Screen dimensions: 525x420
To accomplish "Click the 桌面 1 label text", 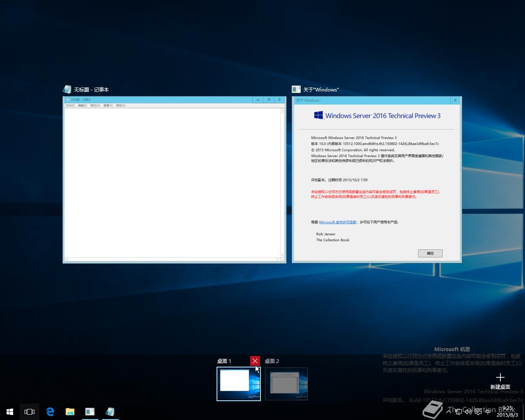I will 224,361.
